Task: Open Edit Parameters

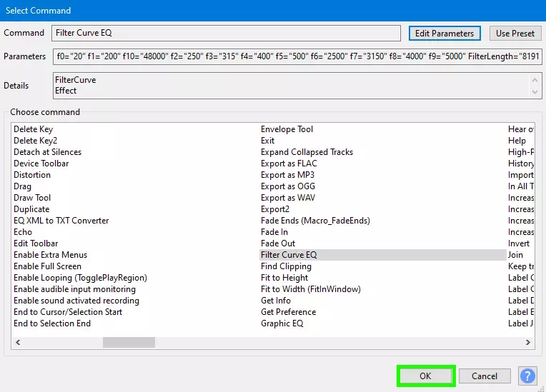Action: (445, 34)
